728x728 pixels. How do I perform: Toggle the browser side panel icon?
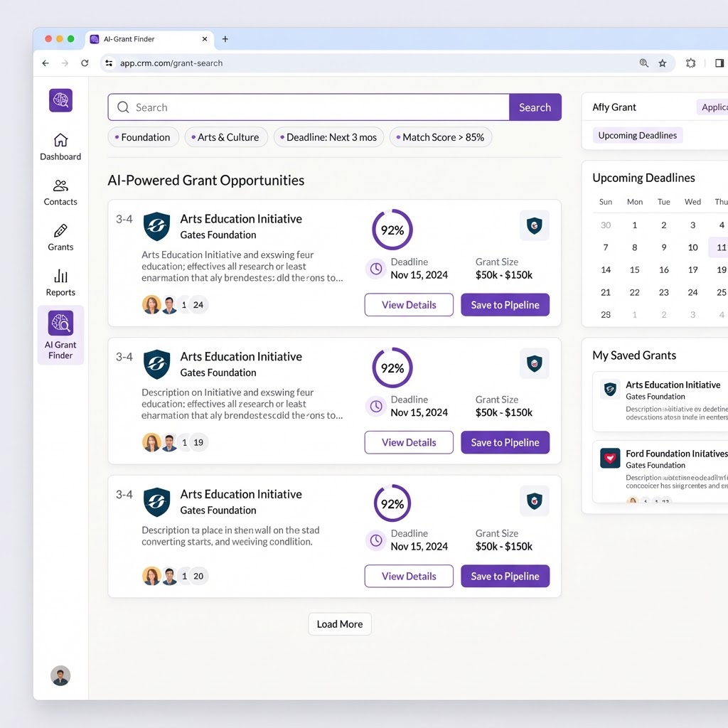[719, 63]
